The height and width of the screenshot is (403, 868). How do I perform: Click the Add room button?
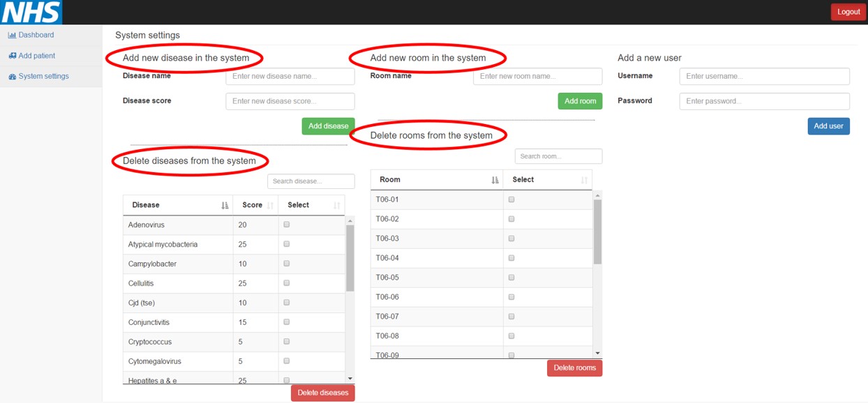pos(580,101)
